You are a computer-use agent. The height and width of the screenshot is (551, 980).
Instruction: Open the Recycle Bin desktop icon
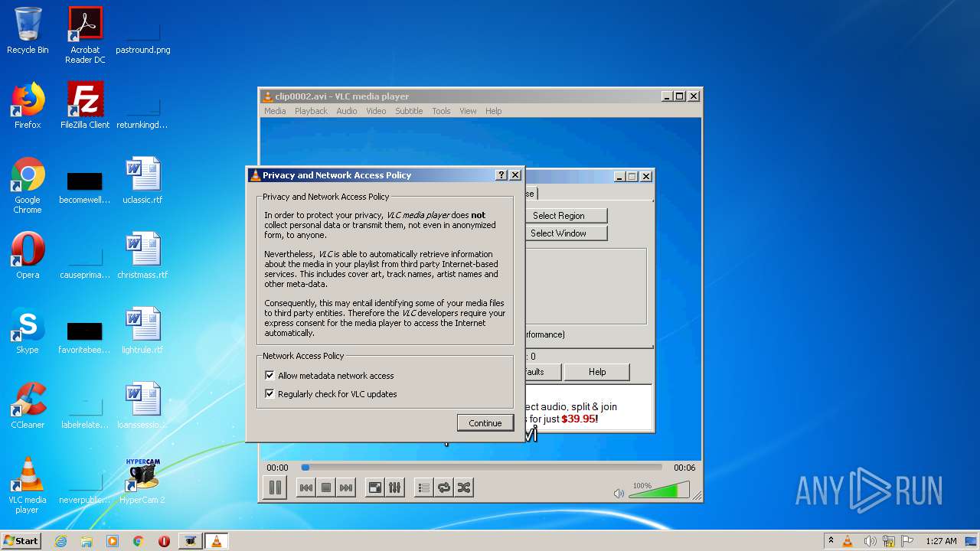(x=28, y=31)
